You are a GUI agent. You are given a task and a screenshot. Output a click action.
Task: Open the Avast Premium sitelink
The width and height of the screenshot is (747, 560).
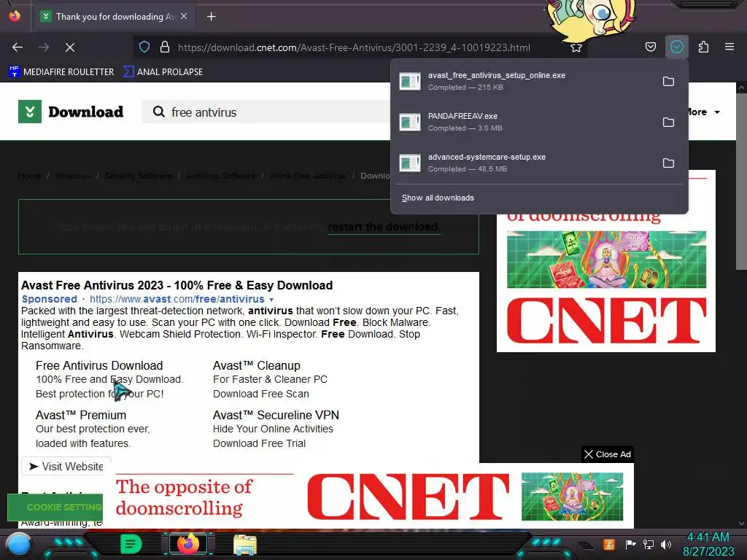80,415
